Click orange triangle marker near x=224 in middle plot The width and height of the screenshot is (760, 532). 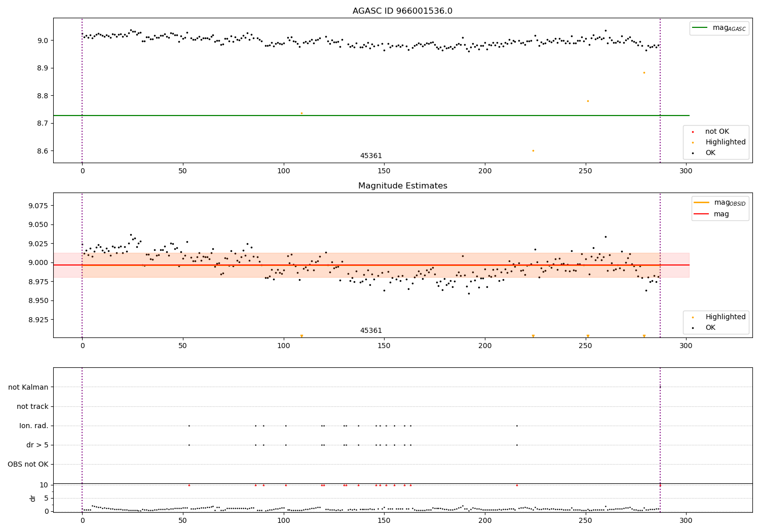click(x=533, y=336)
